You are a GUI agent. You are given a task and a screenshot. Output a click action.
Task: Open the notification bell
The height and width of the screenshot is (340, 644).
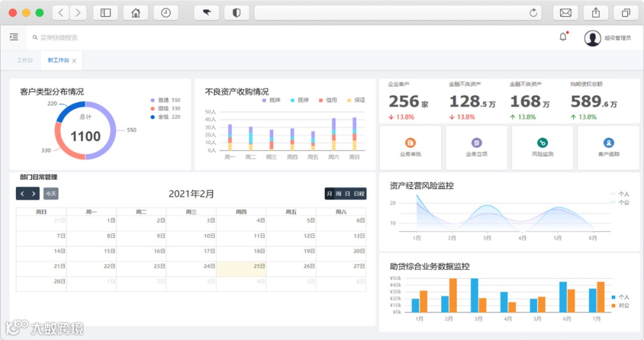point(563,37)
